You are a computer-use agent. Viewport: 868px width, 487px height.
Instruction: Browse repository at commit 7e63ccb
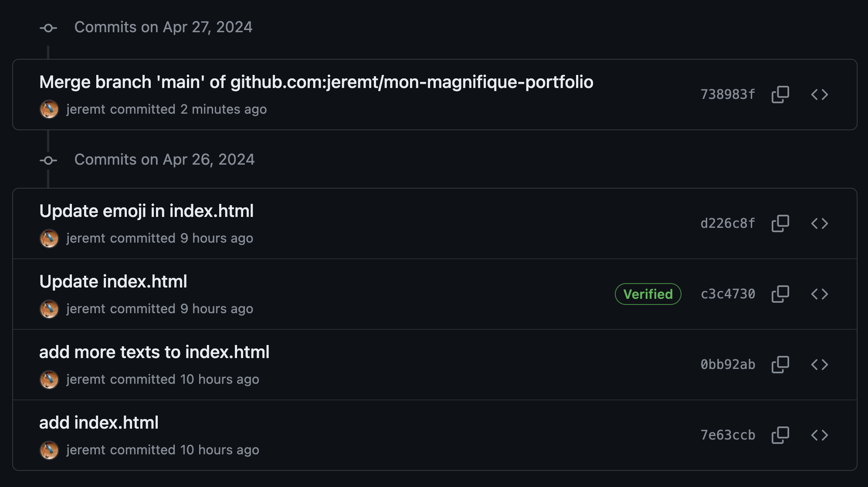[819, 435]
